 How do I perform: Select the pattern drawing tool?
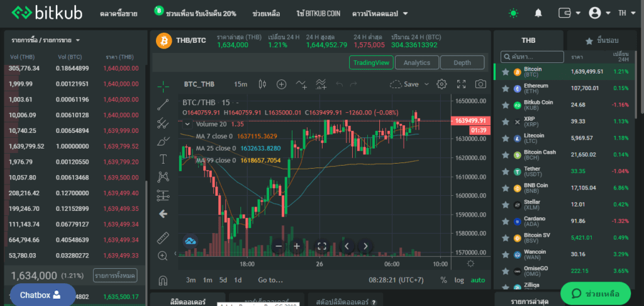point(163,178)
